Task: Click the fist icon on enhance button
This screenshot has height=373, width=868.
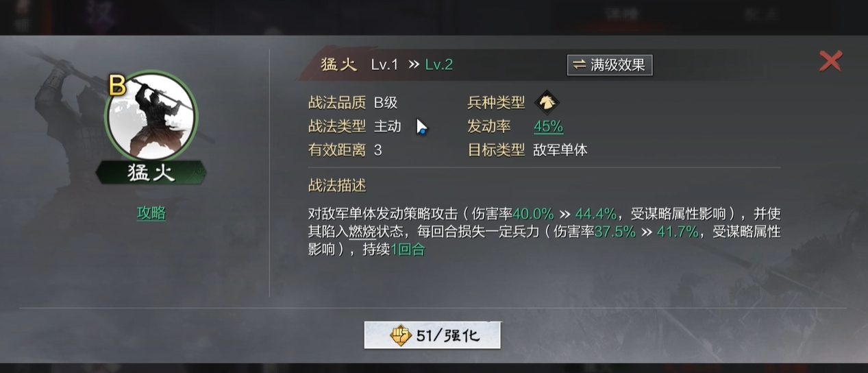Action: point(400,335)
